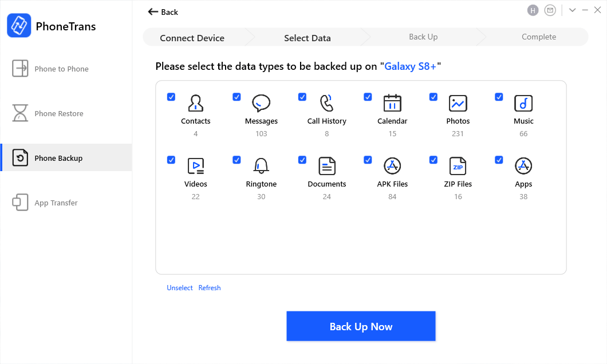Click the Videos icon
This screenshot has height=364, width=607.
196,166
